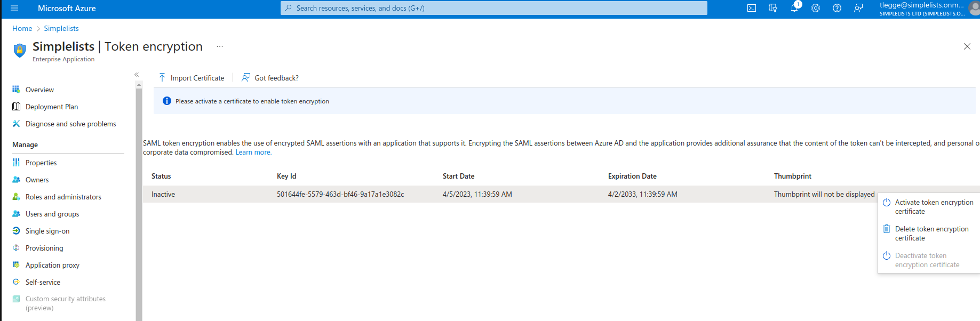
Task: Open Overview in the sidebar
Action: coord(39,90)
